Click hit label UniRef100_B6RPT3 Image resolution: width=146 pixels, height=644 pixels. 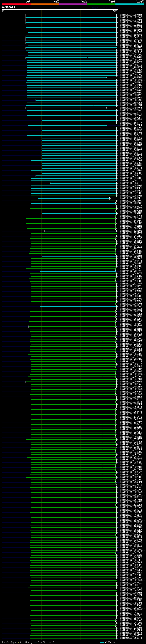click(x=131, y=120)
